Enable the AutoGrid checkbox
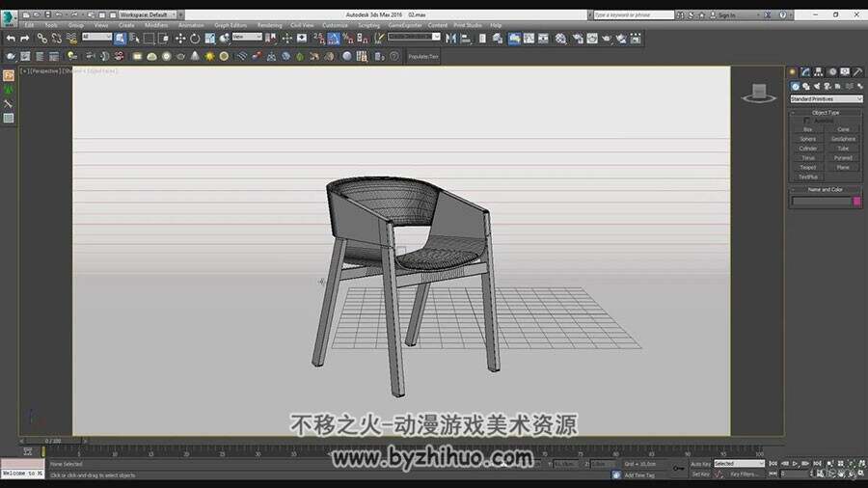 (x=806, y=121)
